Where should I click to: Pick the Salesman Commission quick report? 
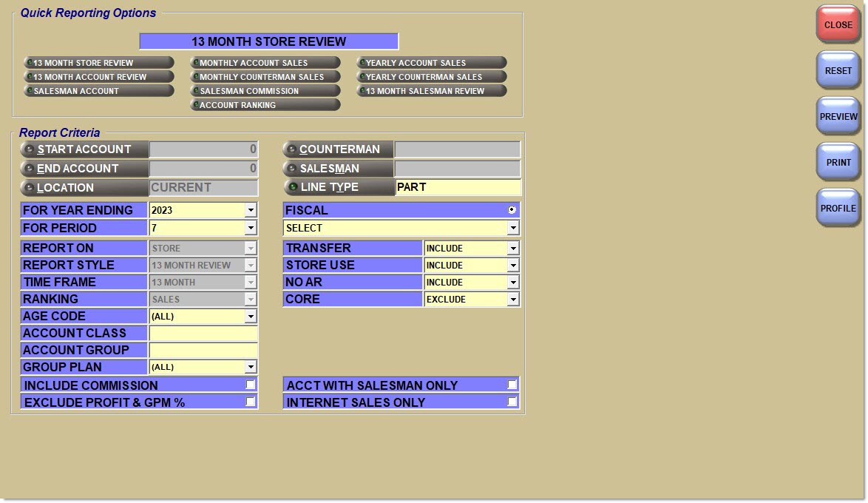click(x=265, y=91)
